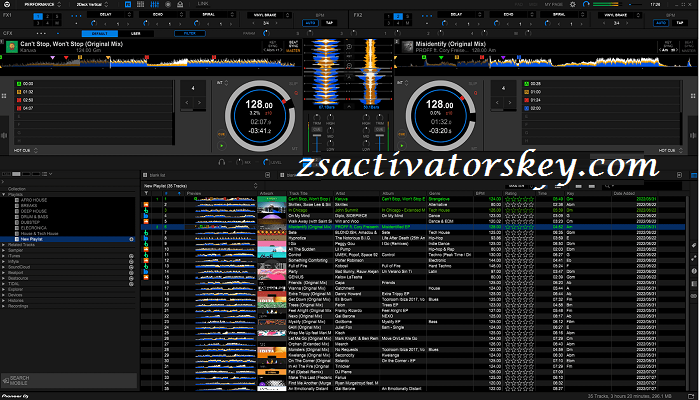Enable BEAT SYNC on deck 1
The height and width of the screenshot is (400, 700).
click(x=293, y=46)
